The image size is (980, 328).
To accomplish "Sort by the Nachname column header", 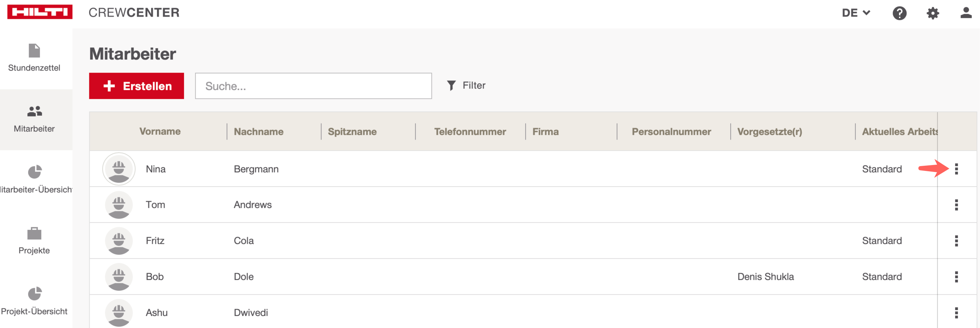I will pyautogui.click(x=258, y=131).
